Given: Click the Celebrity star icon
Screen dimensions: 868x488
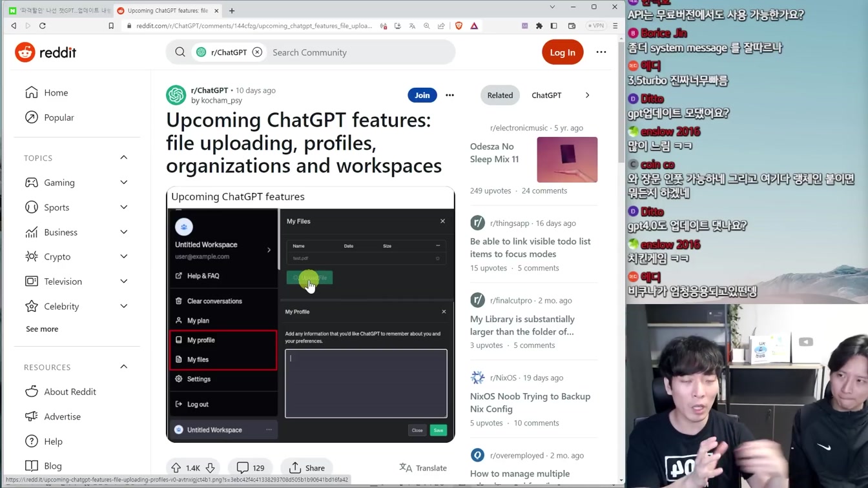Looking at the screenshot, I should click(x=32, y=306).
